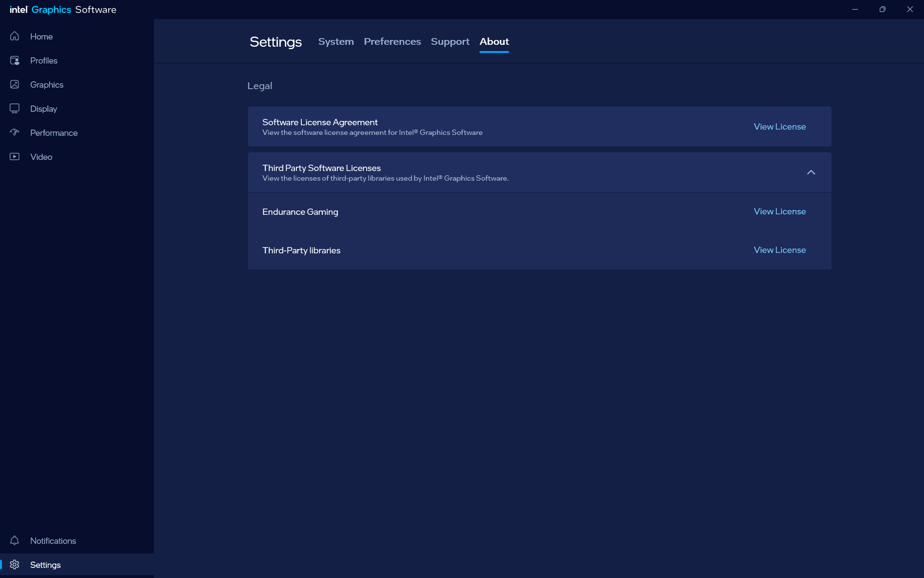
Task: Click the Graphics icon in sidebar
Action: 14,84
